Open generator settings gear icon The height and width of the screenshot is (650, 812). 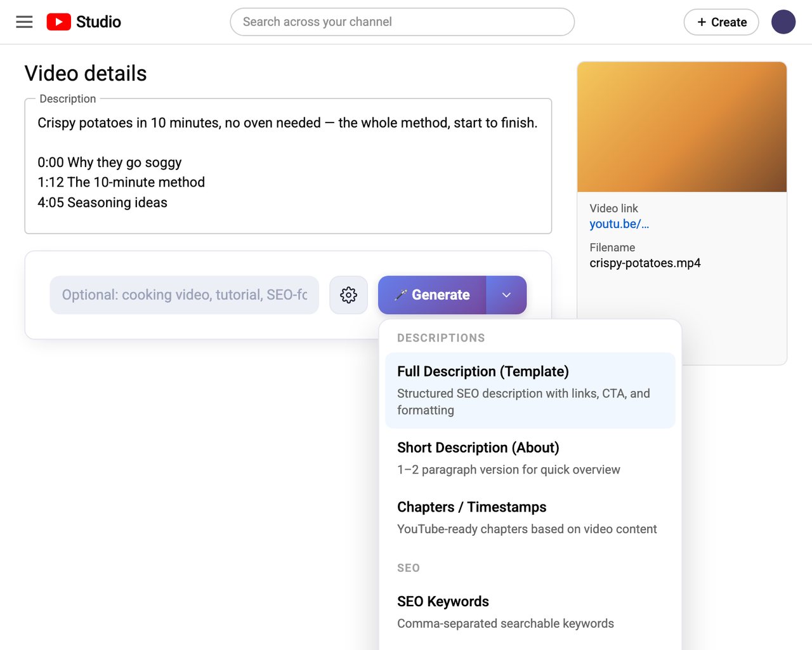348,295
